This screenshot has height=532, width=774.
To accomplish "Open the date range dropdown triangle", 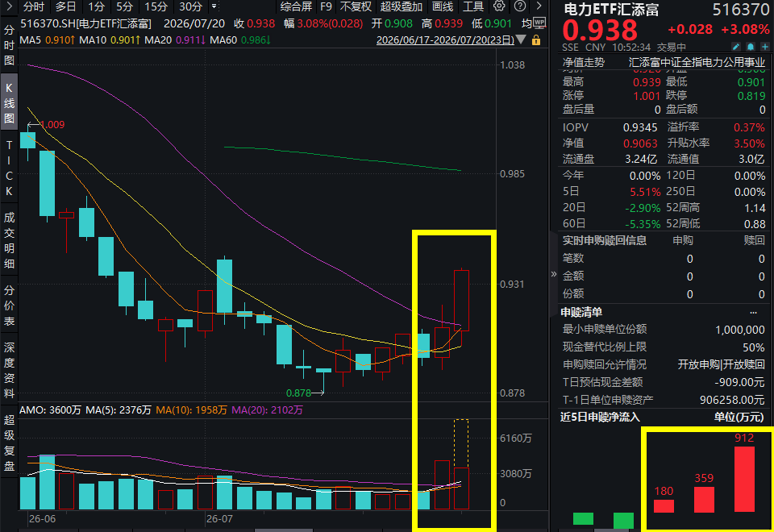I will tap(521, 39).
